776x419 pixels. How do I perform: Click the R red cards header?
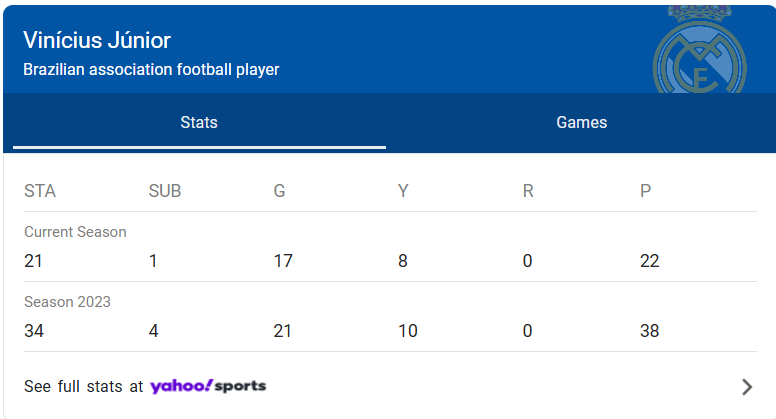528,191
